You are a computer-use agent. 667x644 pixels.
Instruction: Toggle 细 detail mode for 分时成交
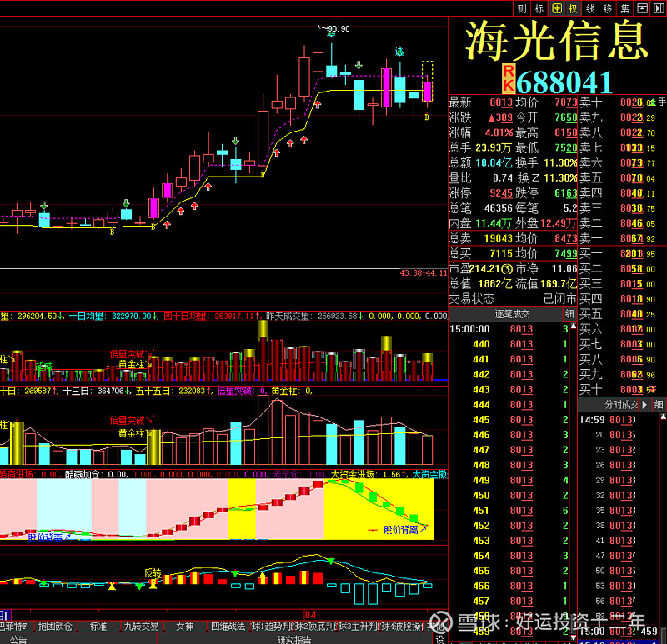click(x=659, y=404)
